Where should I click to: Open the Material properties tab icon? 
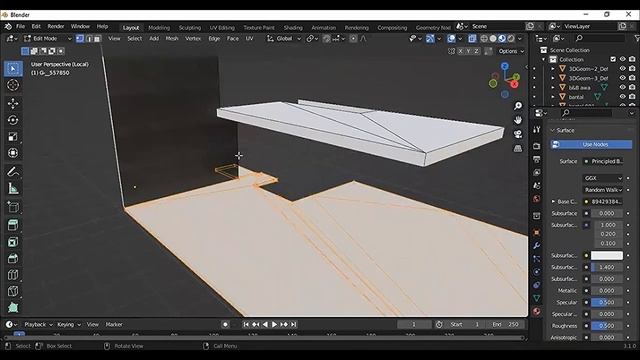[x=537, y=311]
